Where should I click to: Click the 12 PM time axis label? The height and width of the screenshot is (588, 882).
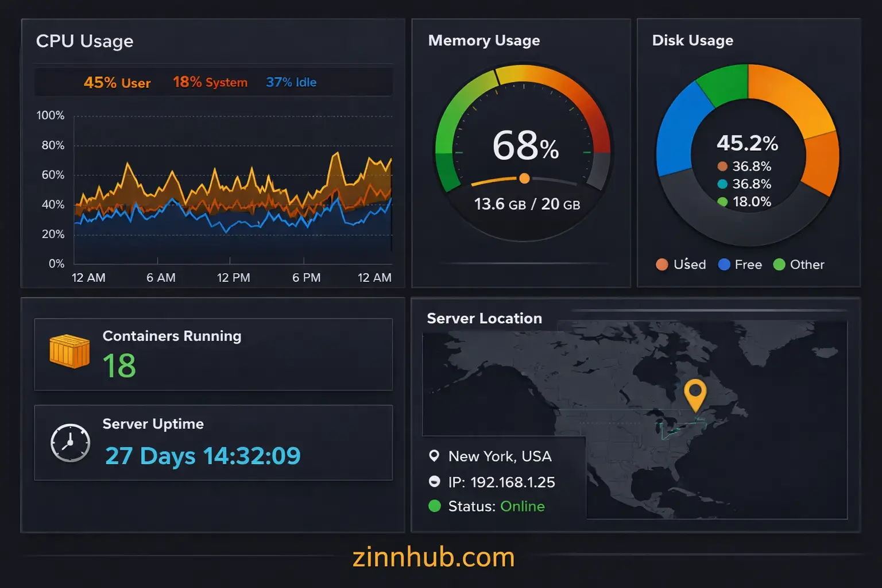pos(233,278)
